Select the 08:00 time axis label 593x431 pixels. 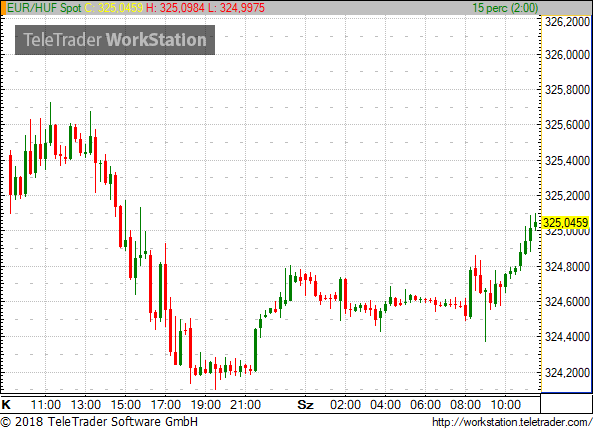465,405
